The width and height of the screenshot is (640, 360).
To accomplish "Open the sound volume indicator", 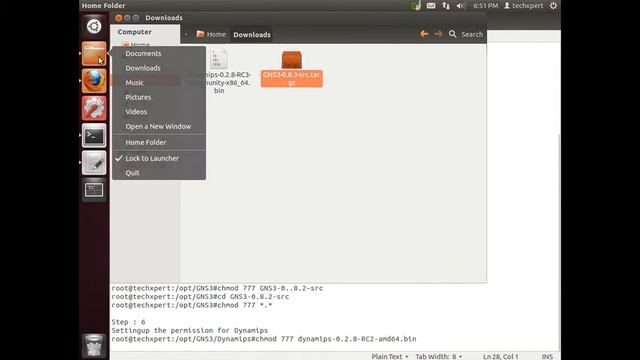I will pyautogui.click(x=461, y=6).
